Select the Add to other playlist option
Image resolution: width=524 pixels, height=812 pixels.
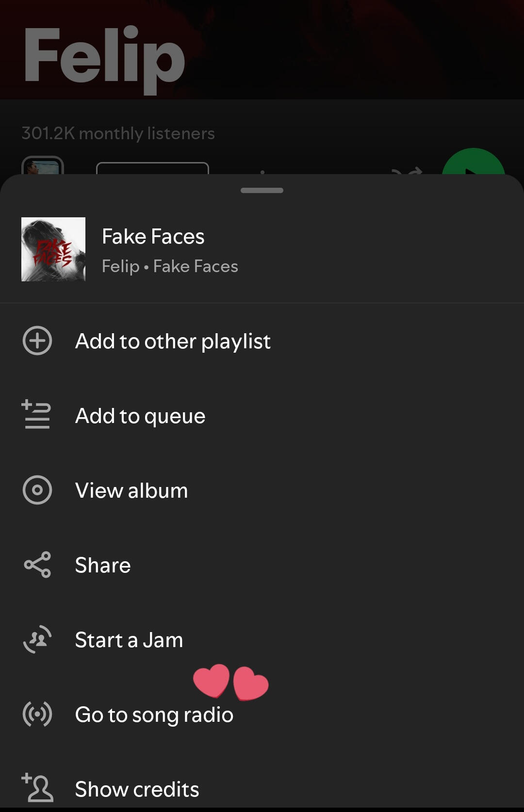click(x=173, y=341)
